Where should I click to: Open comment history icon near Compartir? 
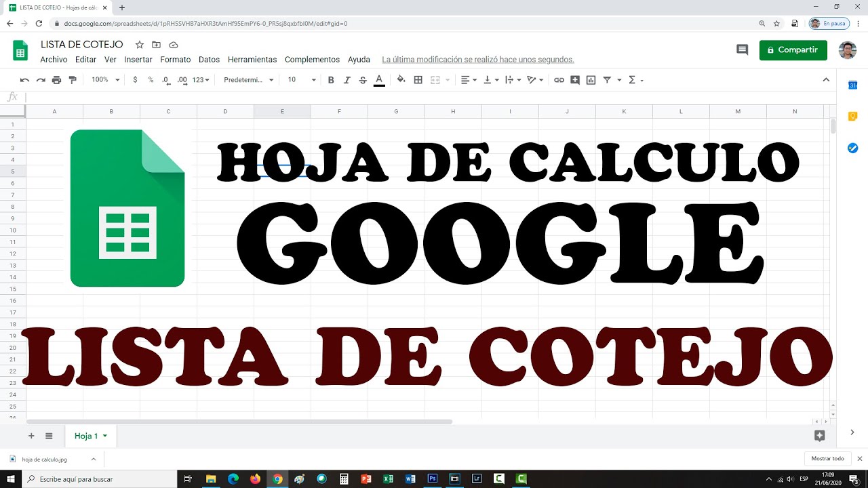tap(743, 50)
